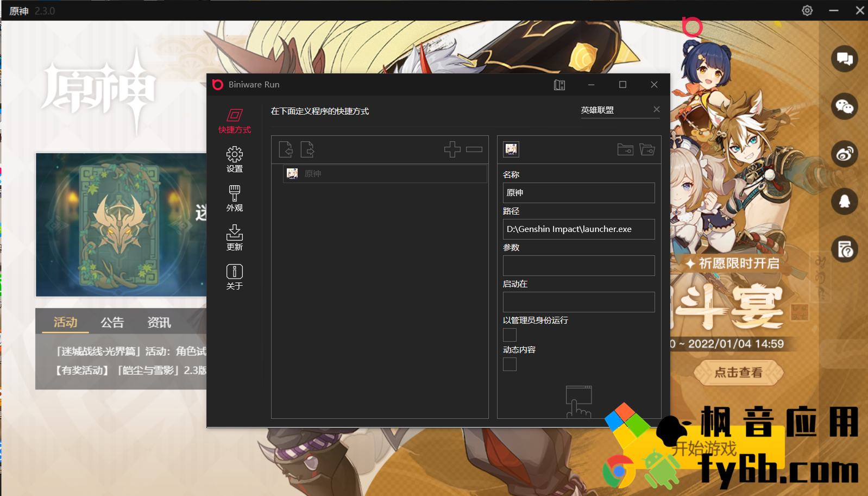
Task: Open the Biniware Run help book icon
Action: coord(559,85)
